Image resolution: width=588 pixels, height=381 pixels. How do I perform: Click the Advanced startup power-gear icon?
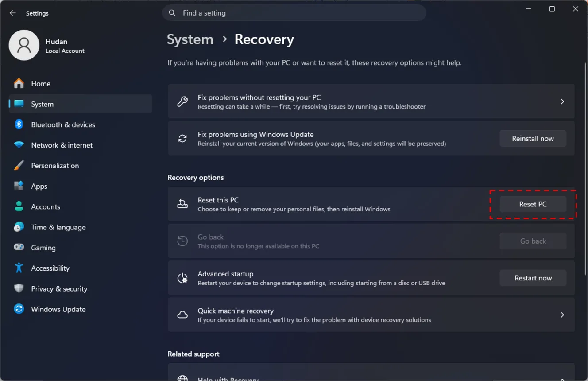click(182, 278)
